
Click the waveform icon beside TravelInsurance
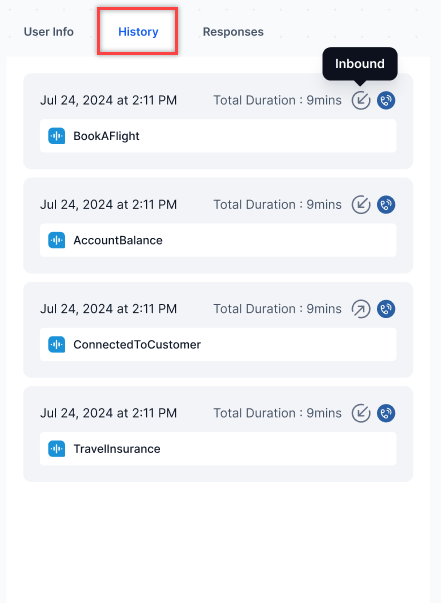pyautogui.click(x=57, y=449)
